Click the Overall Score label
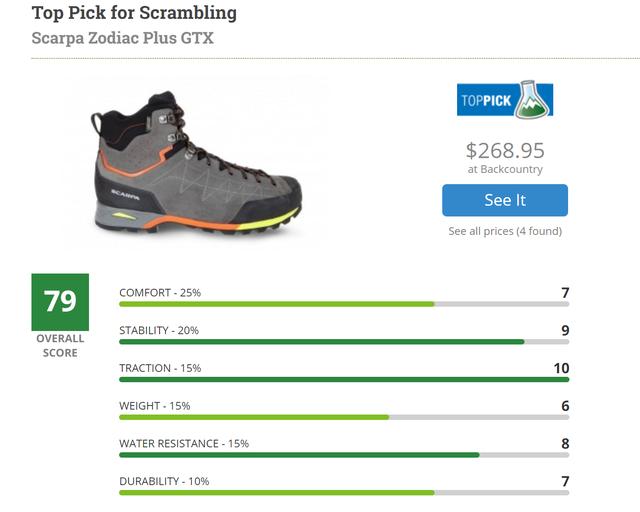This screenshot has width=640, height=512. point(60,345)
